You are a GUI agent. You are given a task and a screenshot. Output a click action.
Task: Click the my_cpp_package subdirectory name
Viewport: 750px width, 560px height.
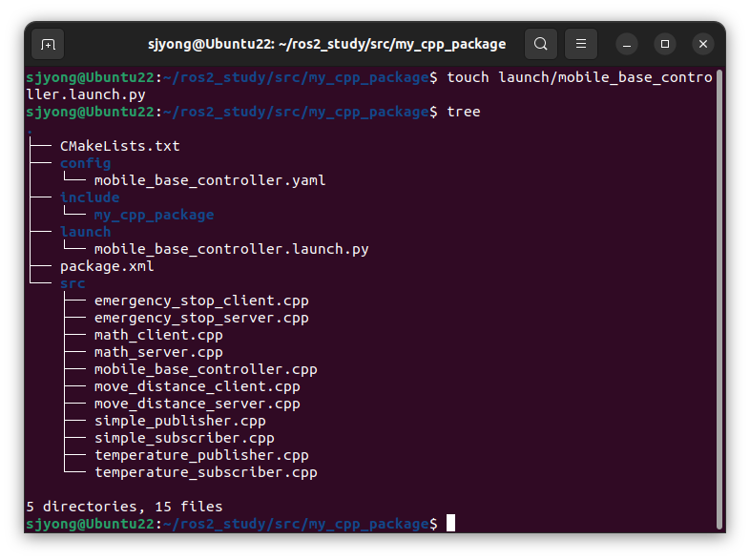(x=154, y=216)
